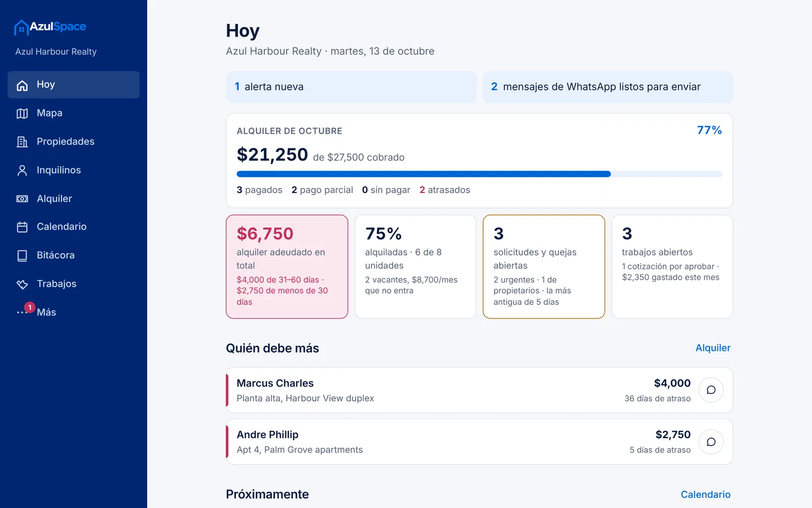The image size is (812, 508).
Task: Open the solicitudes y quejas abiertas card
Action: coord(544,267)
